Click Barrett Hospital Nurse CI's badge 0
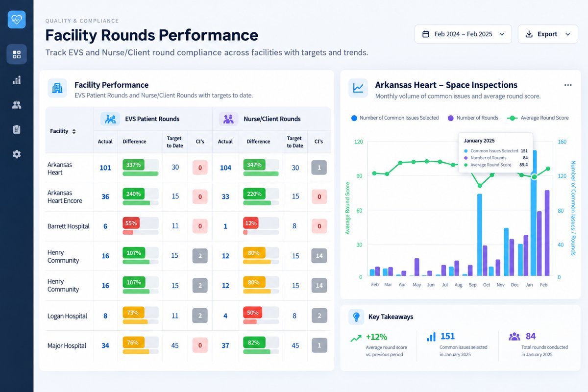 (x=319, y=226)
